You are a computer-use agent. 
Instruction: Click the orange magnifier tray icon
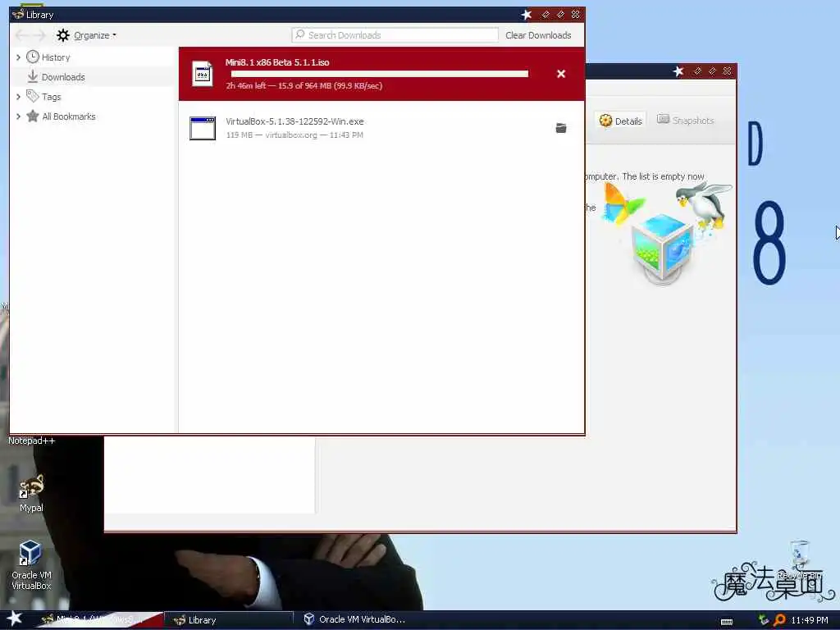point(779,620)
